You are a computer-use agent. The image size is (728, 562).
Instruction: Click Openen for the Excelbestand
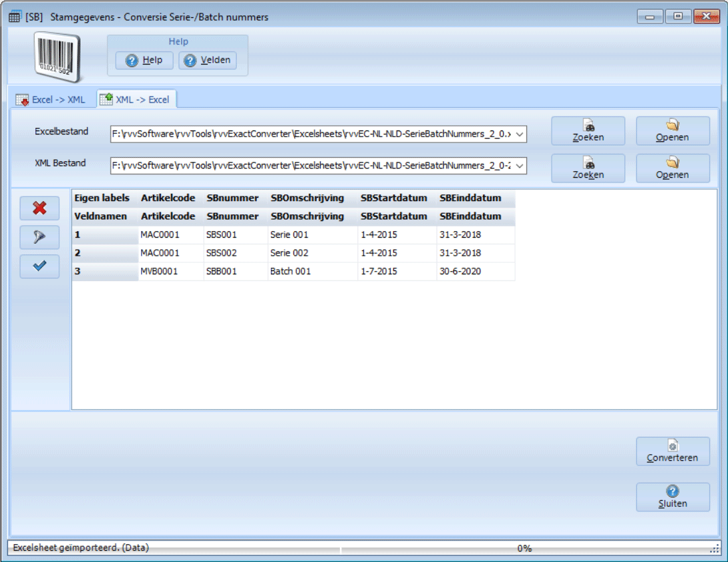pyautogui.click(x=673, y=131)
